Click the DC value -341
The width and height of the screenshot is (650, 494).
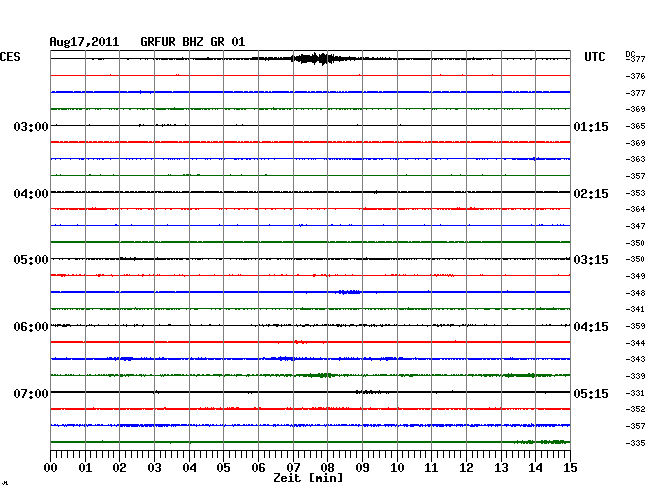tap(635, 309)
